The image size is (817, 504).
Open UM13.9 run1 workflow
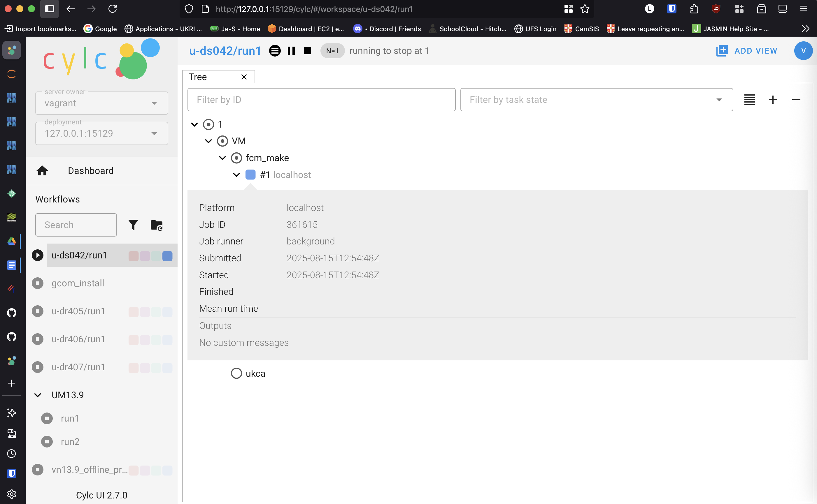[70, 419]
